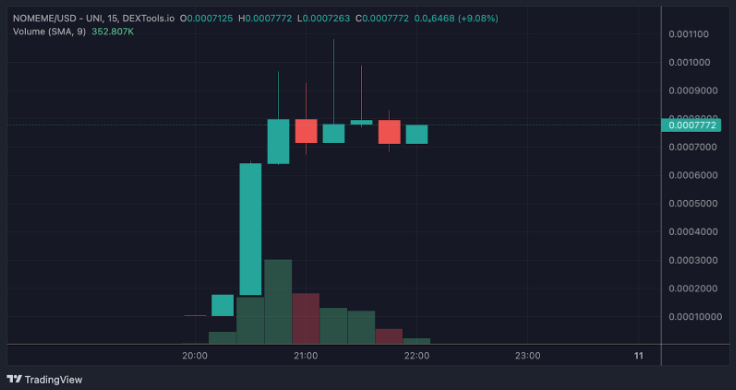The image size is (736, 390).
Task: Click the 22:00 time axis label
Action: tap(417, 356)
